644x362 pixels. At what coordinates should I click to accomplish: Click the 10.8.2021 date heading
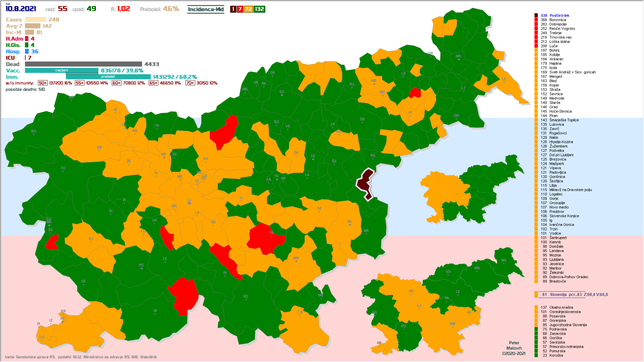(x=21, y=9)
